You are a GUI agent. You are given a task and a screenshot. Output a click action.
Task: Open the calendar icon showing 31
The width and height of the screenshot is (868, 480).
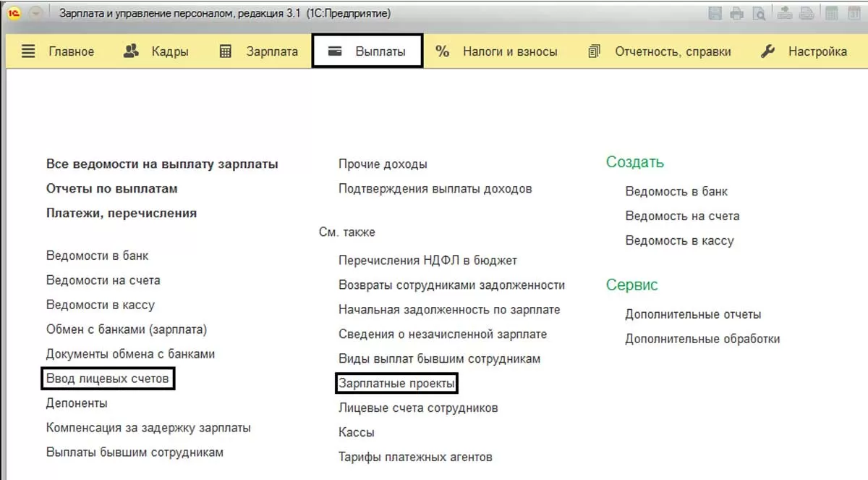[x=854, y=14]
